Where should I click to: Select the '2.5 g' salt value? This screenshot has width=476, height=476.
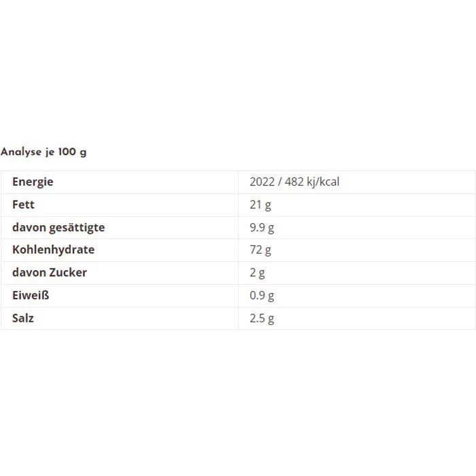[x=262, y=318]
